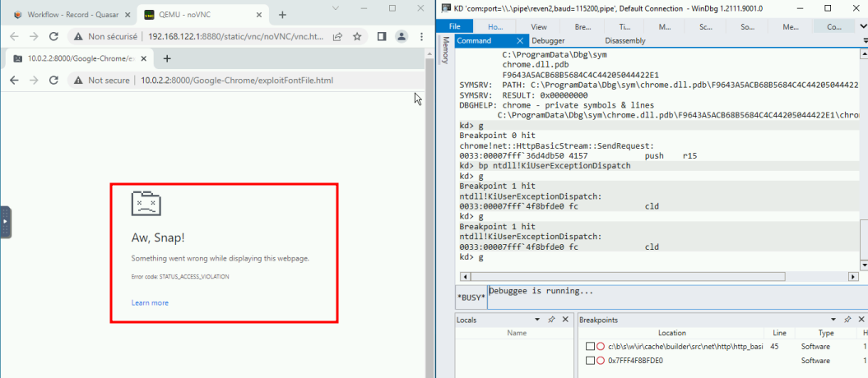868x378 pixels.
Task: Click the share icon in the outer address bar
Action: click(x=337, y=36)
